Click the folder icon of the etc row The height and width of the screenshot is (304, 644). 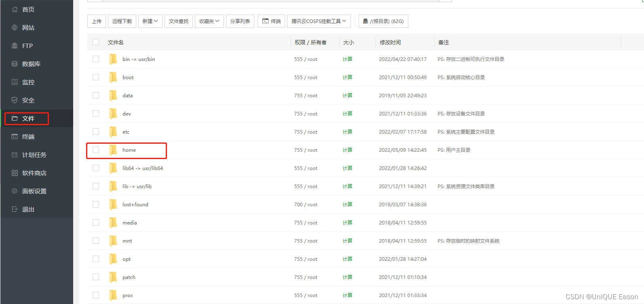point(113,132)
